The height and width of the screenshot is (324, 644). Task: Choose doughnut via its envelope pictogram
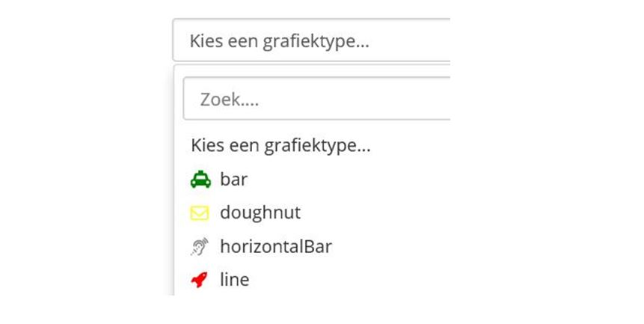coord(200,213)
